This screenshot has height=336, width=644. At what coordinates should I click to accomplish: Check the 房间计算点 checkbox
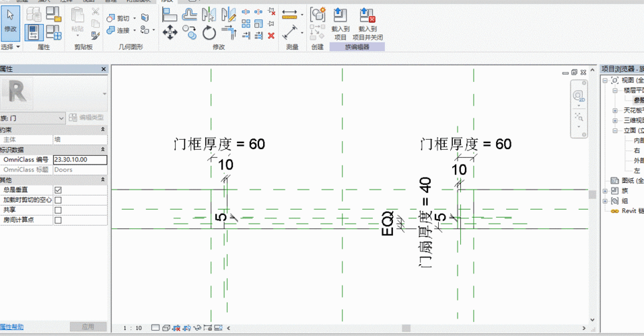[58, 220]
